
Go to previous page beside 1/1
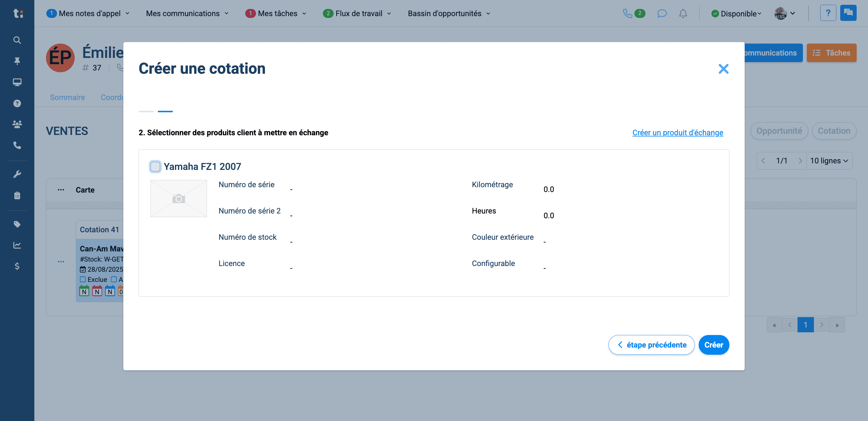pos(763,161)
